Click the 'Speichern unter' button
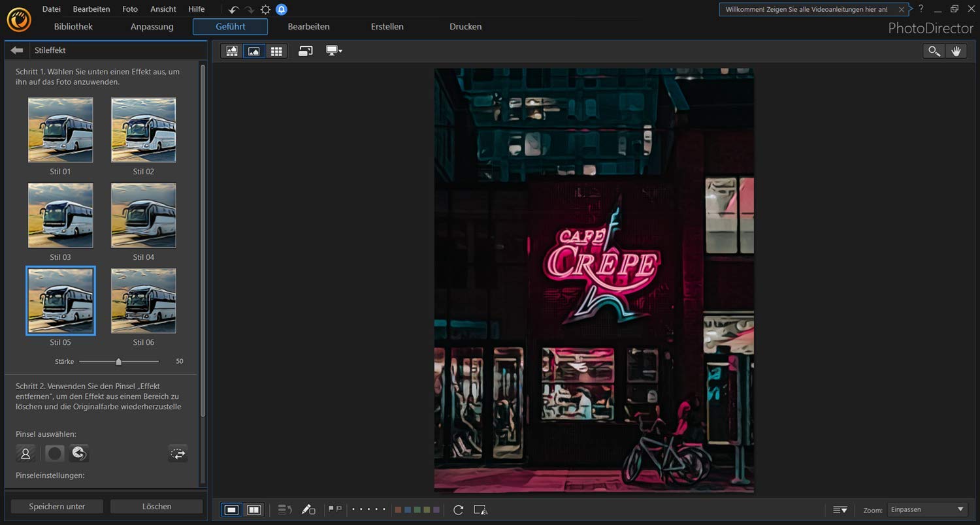 click(x=57, y=507)
